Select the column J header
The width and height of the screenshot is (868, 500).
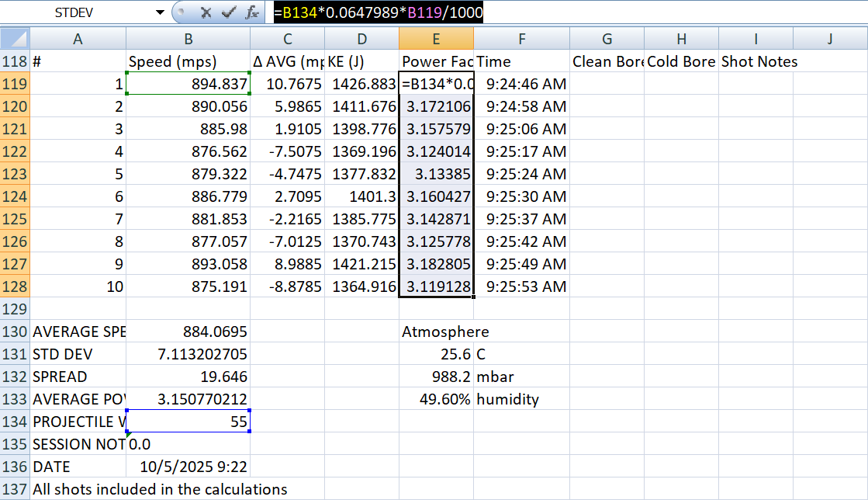tap(830, 39)
